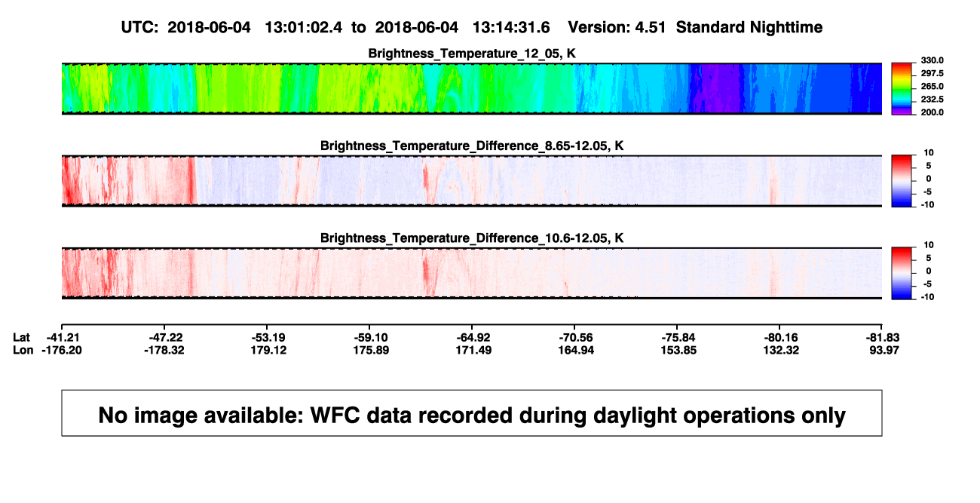Click the Brightness_Temperature_12_05, K title
The image size is (980, 503).
click(472, 54)
